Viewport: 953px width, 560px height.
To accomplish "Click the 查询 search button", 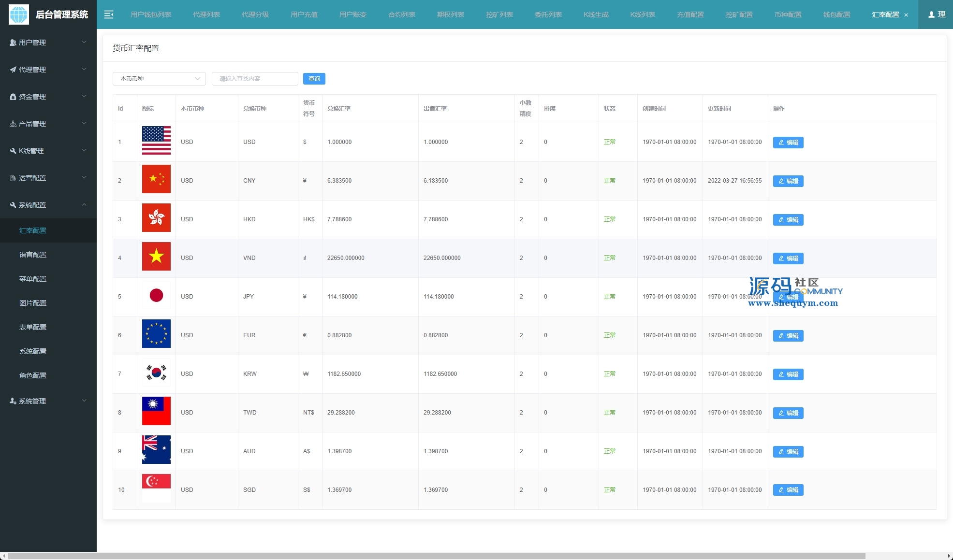I will (x=314, y=79).
